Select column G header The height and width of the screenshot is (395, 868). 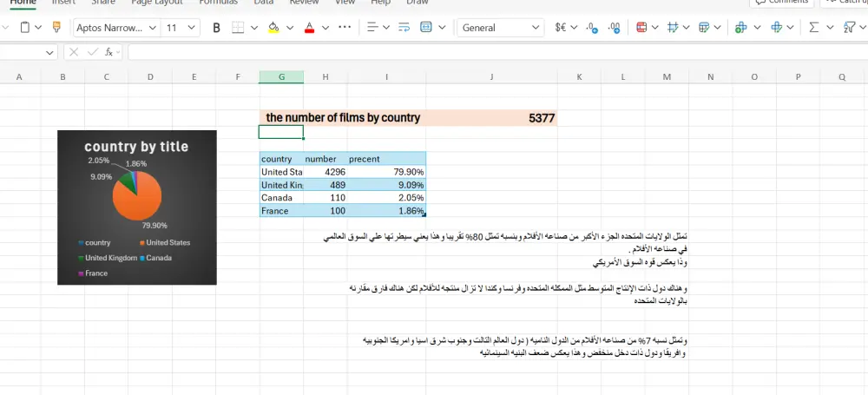(x=281, y=77)
